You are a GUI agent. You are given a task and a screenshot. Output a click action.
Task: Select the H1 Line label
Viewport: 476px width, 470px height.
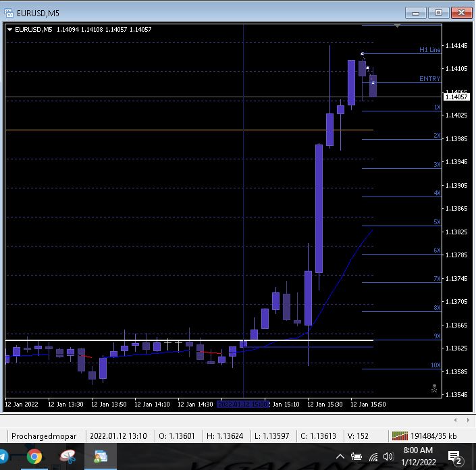[x=429, y=50]
